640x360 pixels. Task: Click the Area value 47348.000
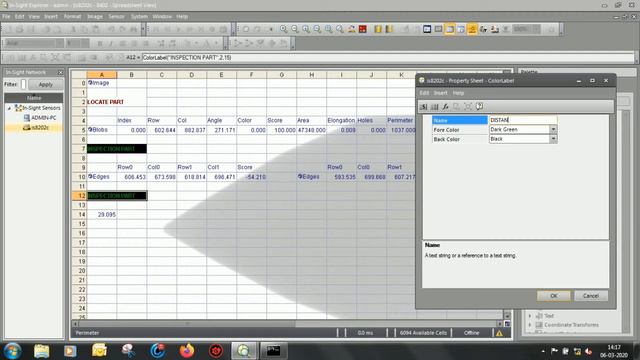pos(311,130)
